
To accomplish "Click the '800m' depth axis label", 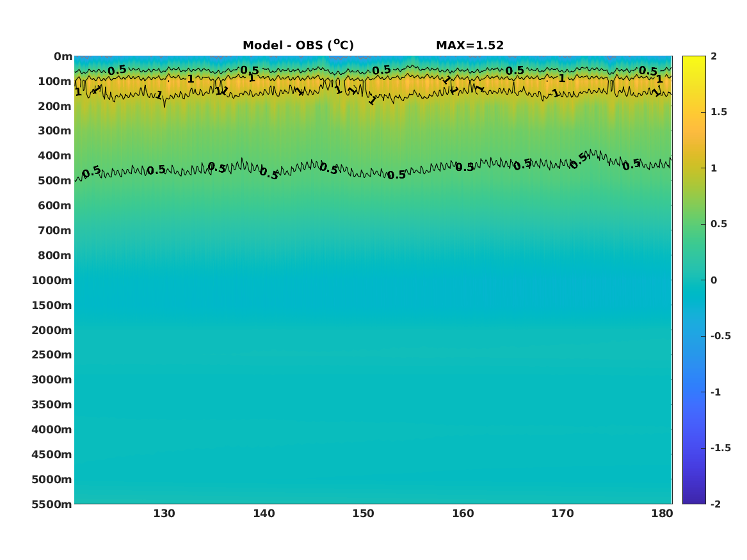I will [x=55, y=255].
